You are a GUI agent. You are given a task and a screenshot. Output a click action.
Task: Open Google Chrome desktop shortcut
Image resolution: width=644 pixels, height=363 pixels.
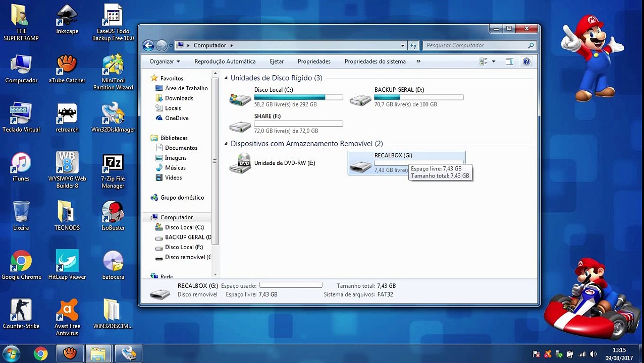tap(21, 265)
